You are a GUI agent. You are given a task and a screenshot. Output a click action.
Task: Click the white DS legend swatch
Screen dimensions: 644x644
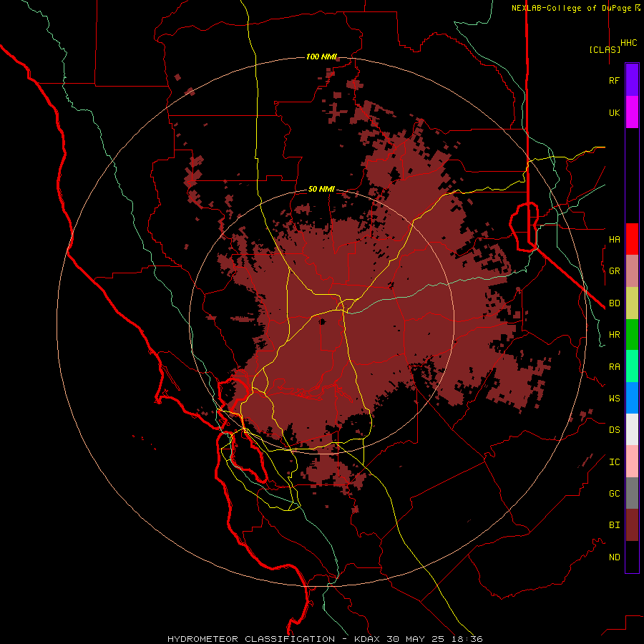(x=632, y=429)
